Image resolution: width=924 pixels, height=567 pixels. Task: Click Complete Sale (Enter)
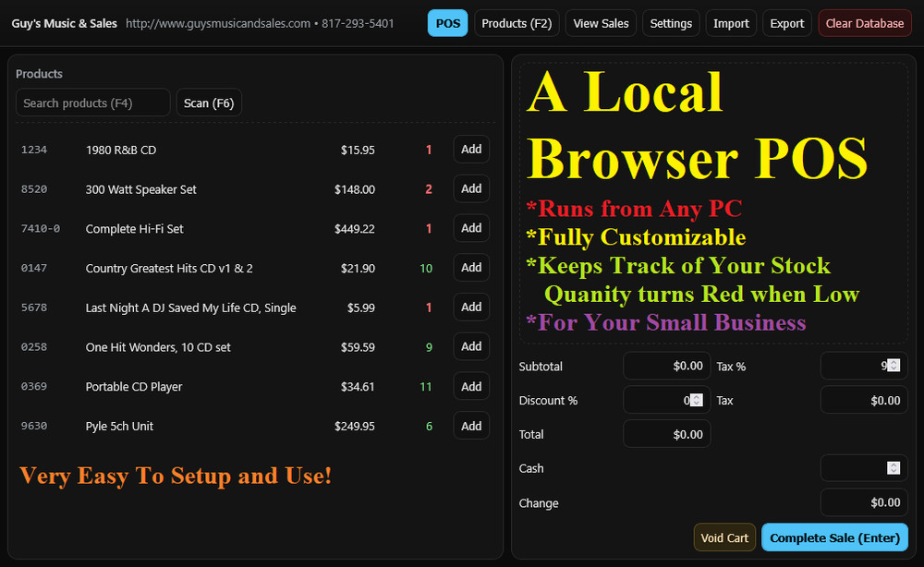point(834,537)
